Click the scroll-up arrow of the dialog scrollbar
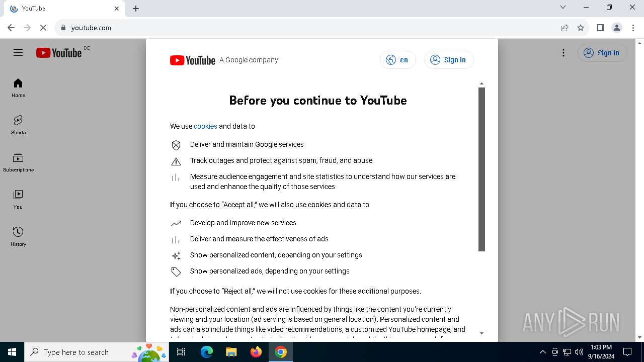Screen dimensions: 644x362 click(481, 84)
